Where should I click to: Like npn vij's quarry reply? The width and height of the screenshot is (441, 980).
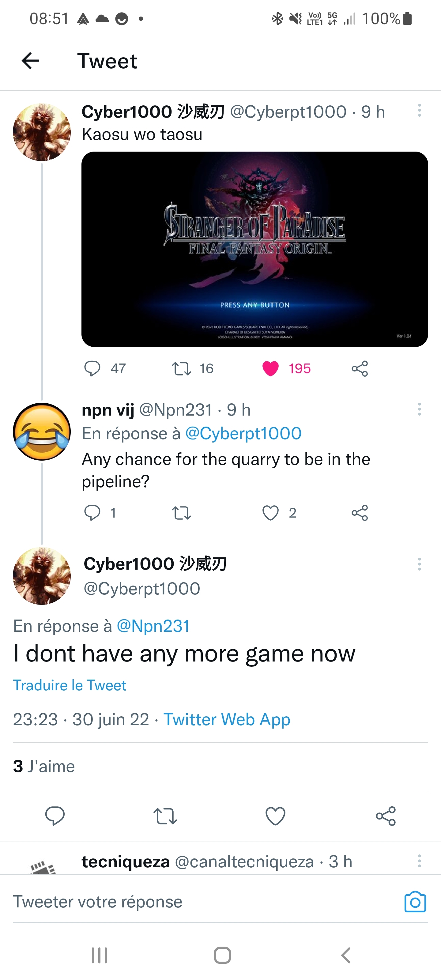click(x=270, y=513)
